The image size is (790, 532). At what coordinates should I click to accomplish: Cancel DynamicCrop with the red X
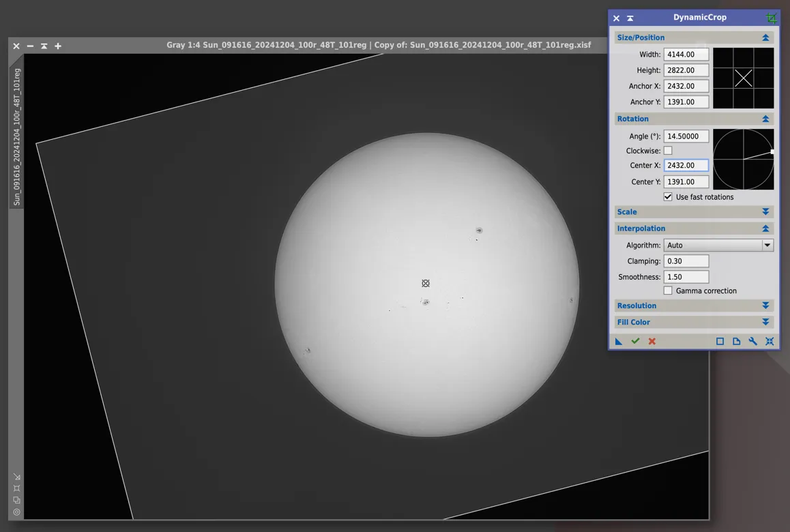tap(652, 341)
